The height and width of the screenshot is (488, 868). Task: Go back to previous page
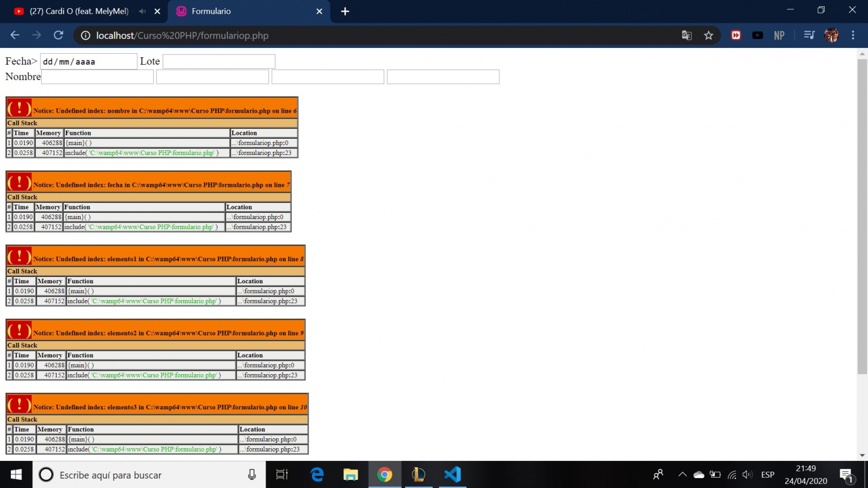coord(15,35)
